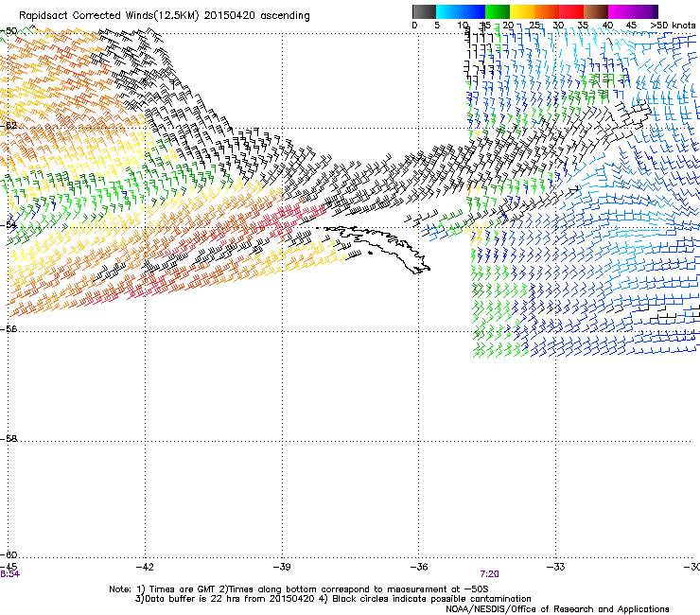Click the "-36" longitude axis label

[x=418, y=567]
